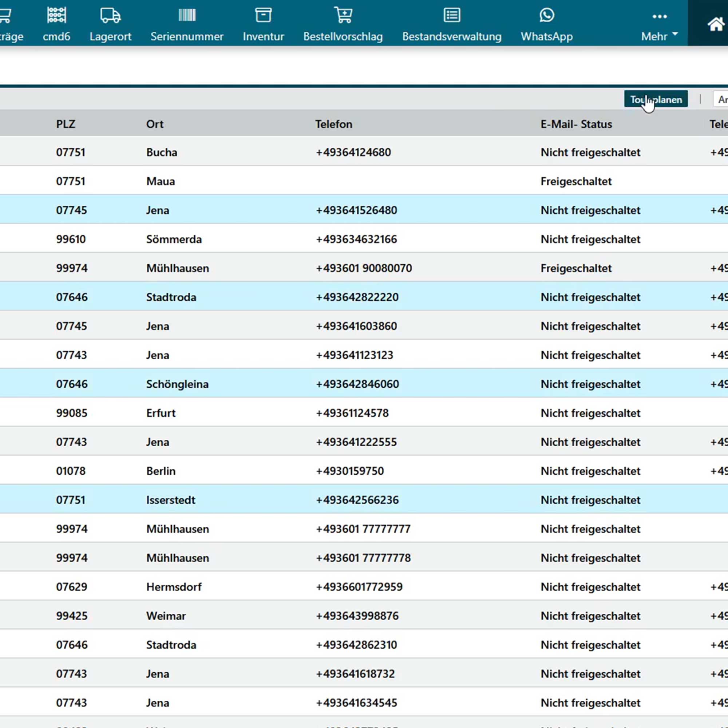Open Lagerort truck icon
This screenshot has width=728, height=728.
point(110,15)
